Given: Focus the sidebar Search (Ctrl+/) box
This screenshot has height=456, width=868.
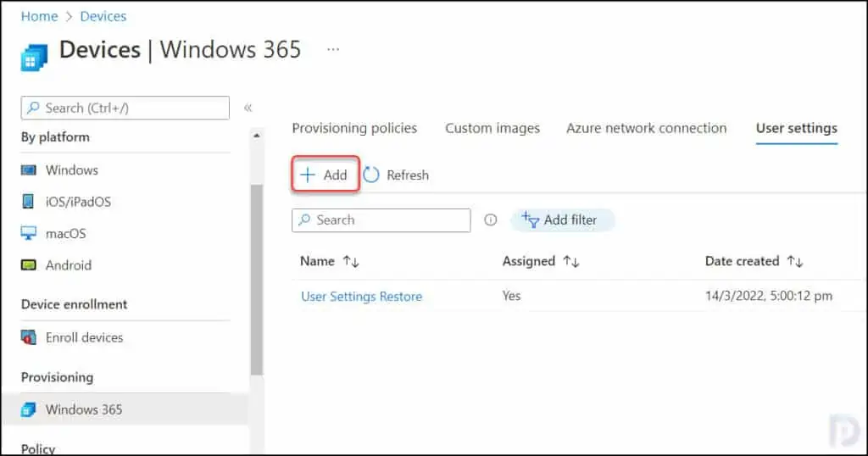Looking at the screenshot, I should coord(125,108).
